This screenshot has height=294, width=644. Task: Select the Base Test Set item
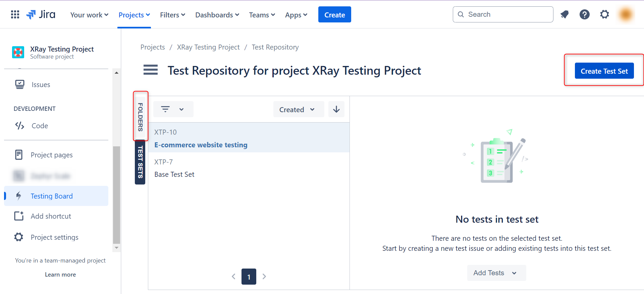[174, 174]
